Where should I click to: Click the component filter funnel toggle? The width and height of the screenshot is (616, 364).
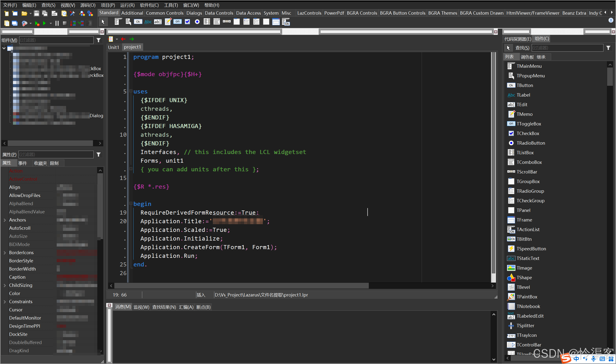(99, 40)
